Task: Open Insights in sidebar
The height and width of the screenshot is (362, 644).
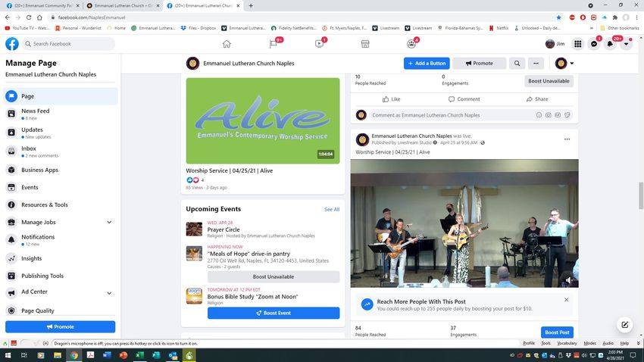Action: [61, 258]
